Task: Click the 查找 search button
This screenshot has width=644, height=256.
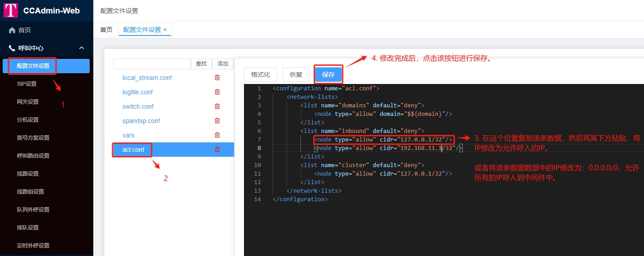Action: (201, 64)
